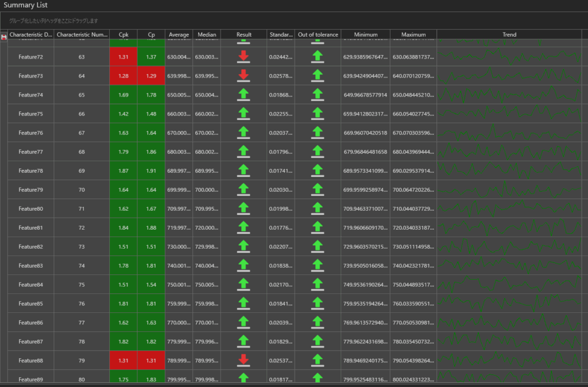Viewport: 588px width, 387px height.
Task: Select the Feature75 name cell
Action: [x=30, y=114]
